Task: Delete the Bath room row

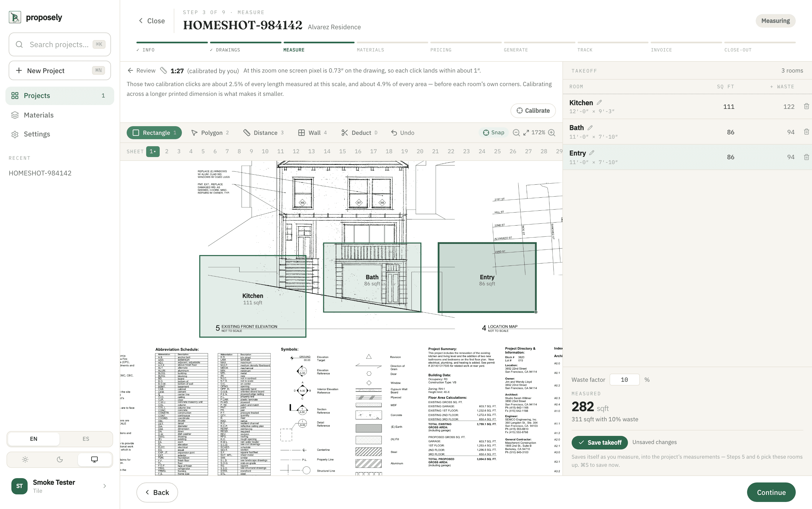Action: click(x=806, y=132)
